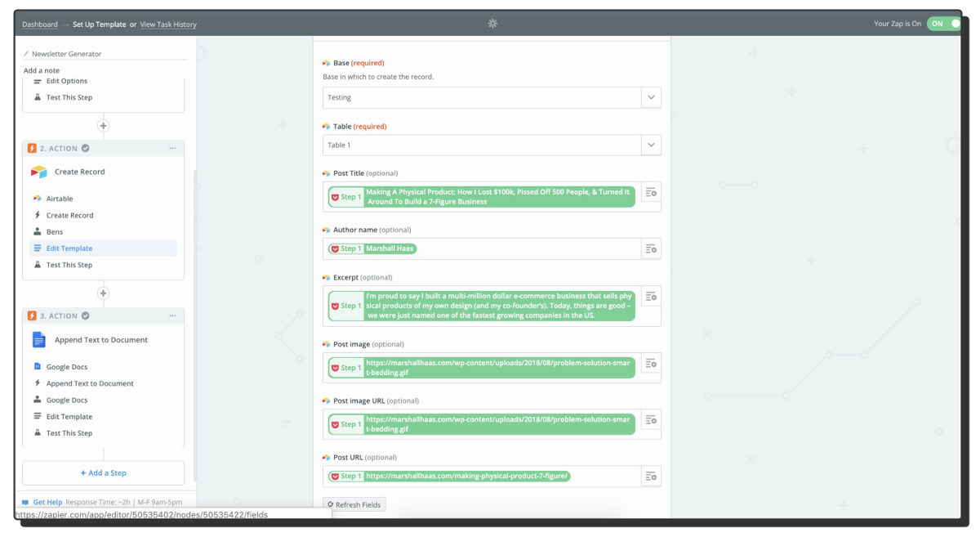This screenshot has width=980, height=546.
Task: Click the Base field showing Testing
Action: pos(482,97)
